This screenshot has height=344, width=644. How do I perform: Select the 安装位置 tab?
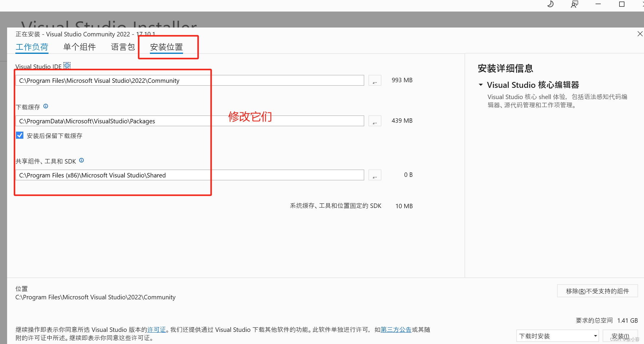pyautogui.click(x=166, y=47)
